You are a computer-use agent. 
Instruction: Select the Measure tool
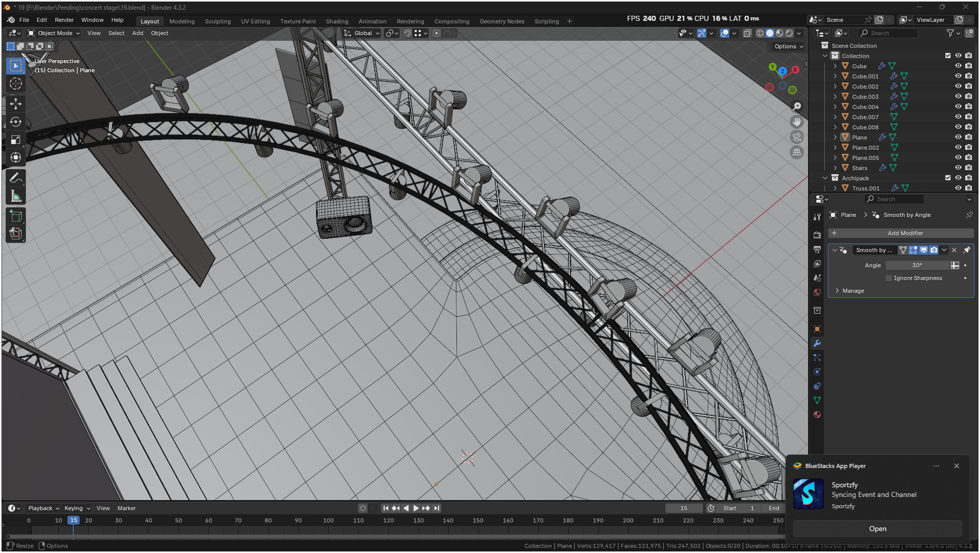point(15,196)
